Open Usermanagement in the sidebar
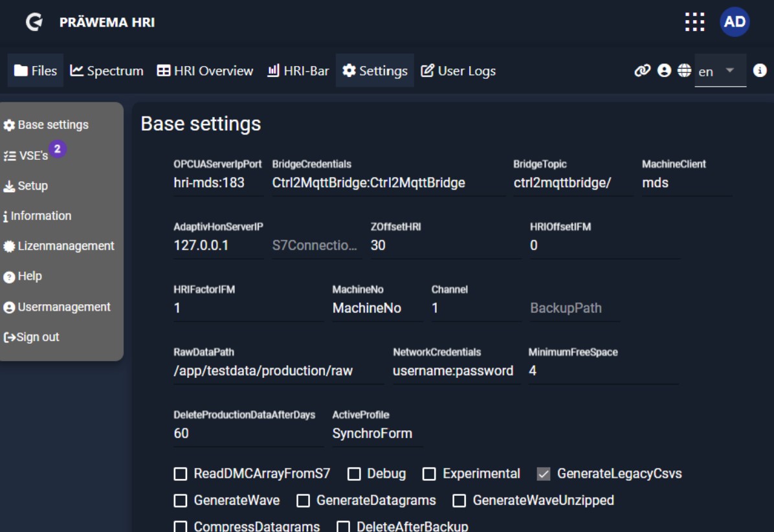Image resolution: width=774 pixels, height=532 pixels. point(57,307)
